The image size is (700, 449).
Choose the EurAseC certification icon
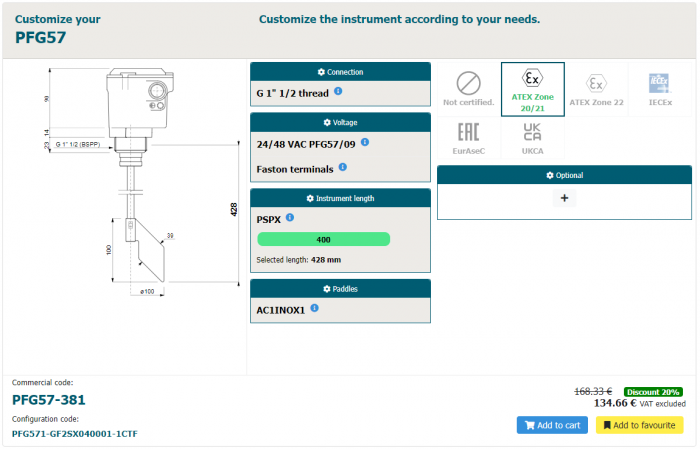469,139
